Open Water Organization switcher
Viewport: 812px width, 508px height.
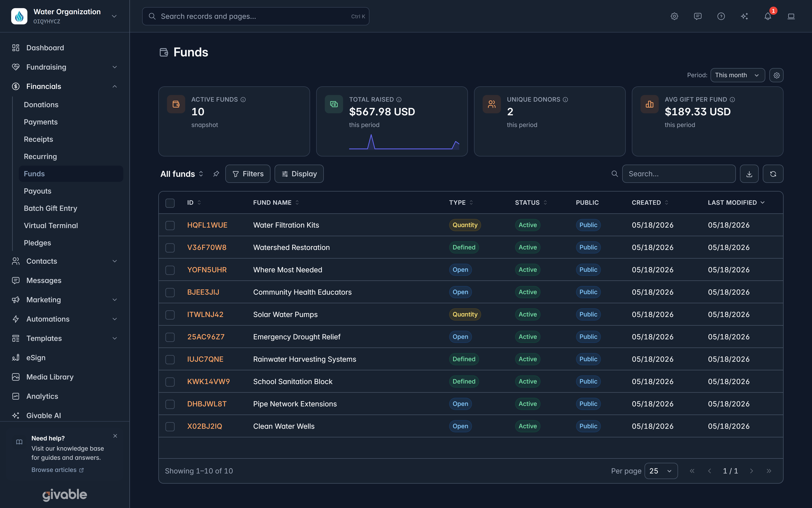pos(64,16)
